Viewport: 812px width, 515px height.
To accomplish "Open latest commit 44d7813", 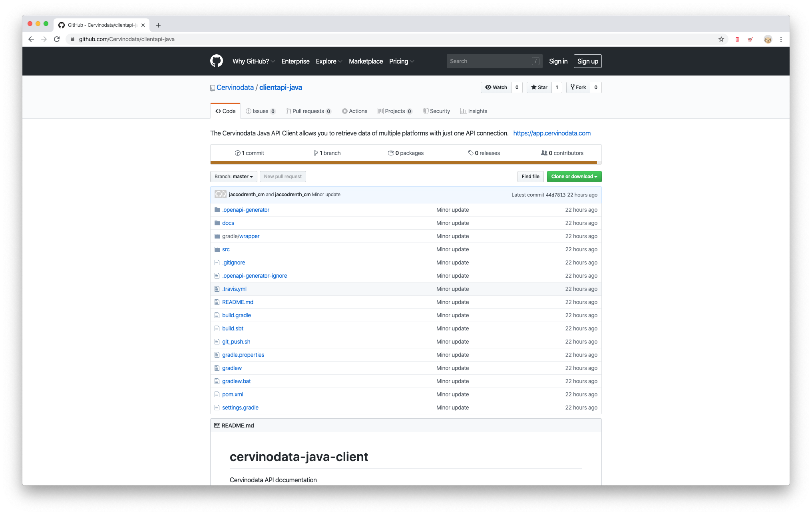I will click(x=555, y=195).
